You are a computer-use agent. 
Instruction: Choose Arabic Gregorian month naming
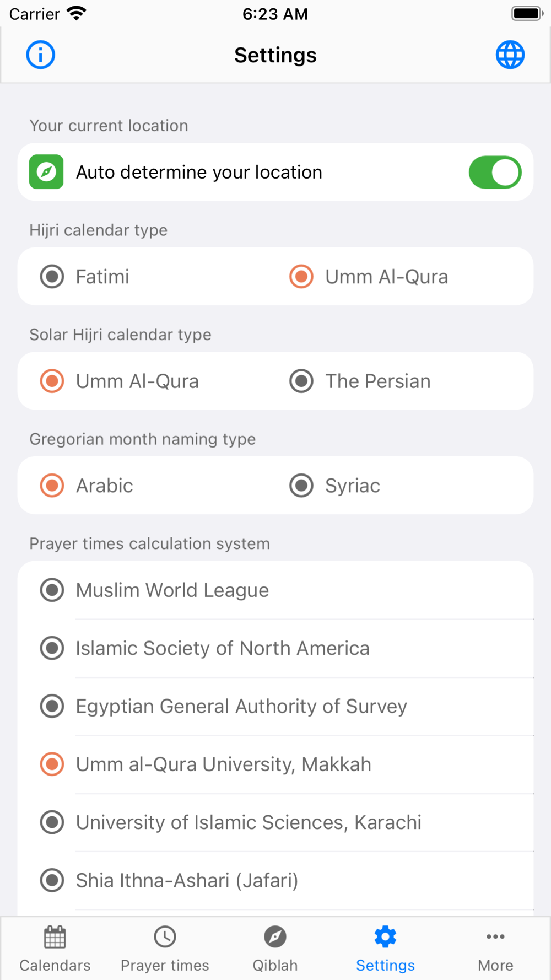pos(52,486)
